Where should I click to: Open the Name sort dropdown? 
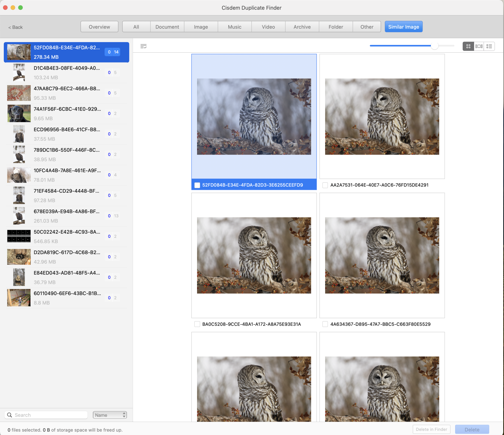click(110, 415)
